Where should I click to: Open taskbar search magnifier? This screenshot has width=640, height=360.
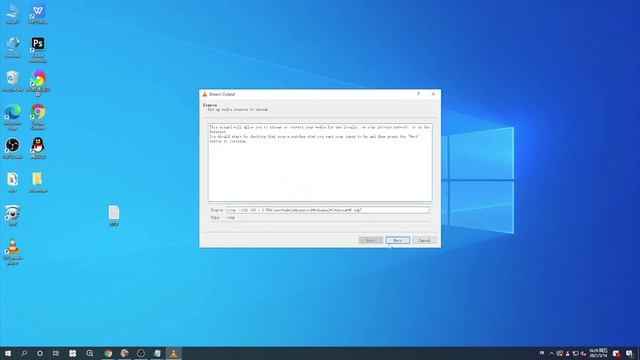[24, 353]
